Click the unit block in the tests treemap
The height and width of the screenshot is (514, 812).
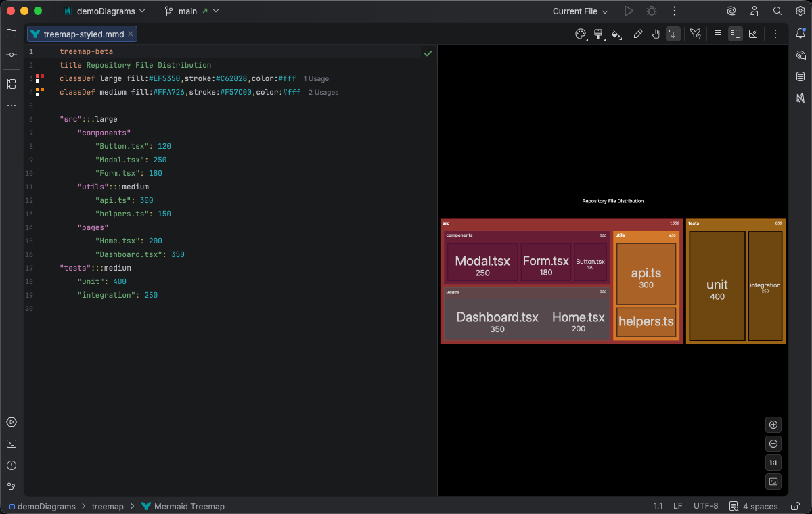tap(717, 286)
